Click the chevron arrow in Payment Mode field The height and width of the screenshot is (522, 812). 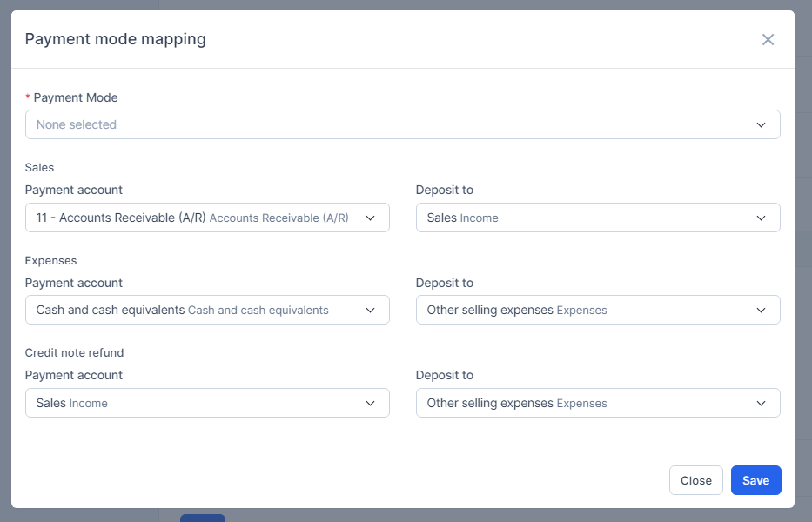[761, 124]
